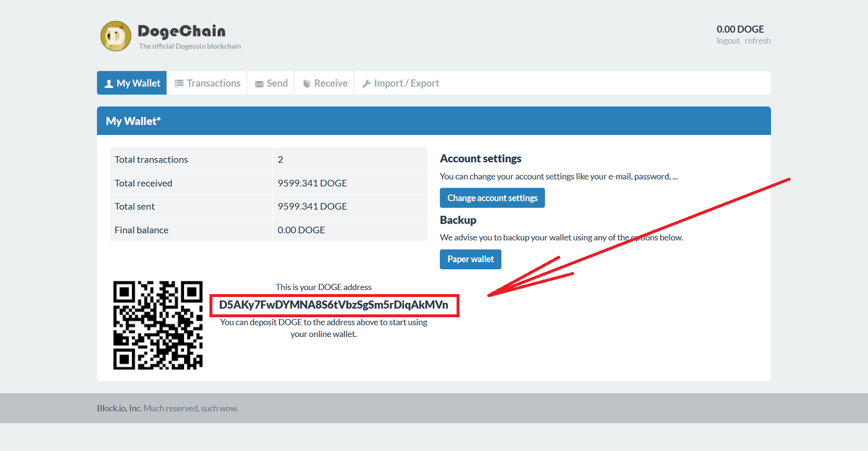The image size is (868, 451).
Task: Open the Send tab
Action: 271,83
